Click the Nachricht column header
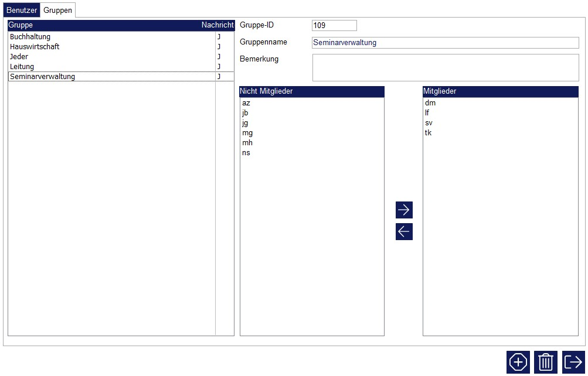 217,25
